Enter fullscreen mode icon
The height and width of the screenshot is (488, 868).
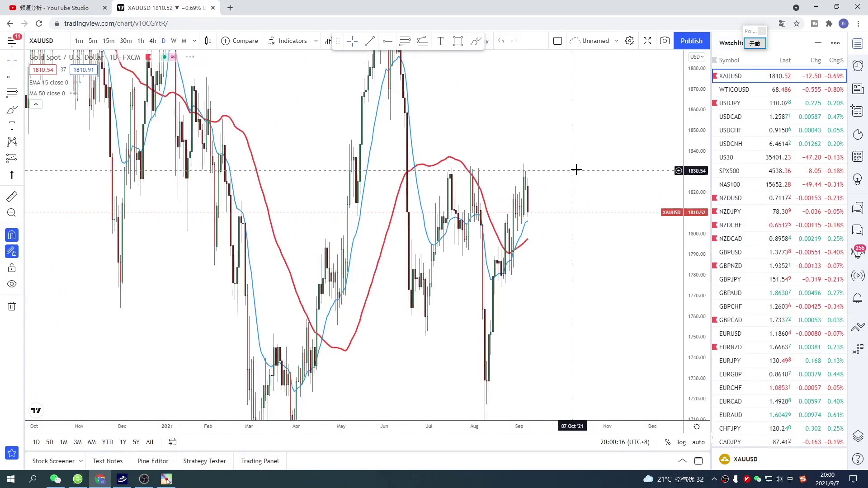click(647, 41)
